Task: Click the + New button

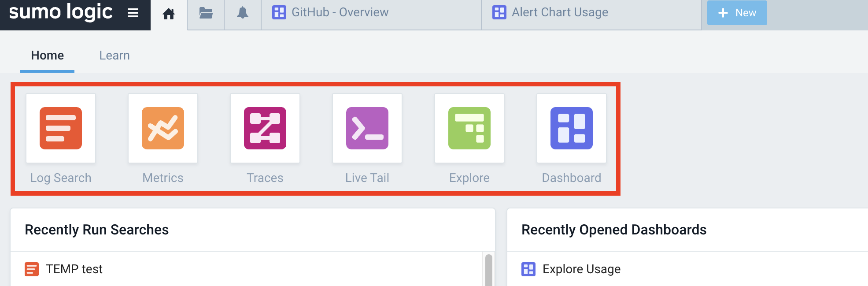Action: (x=737, y=13)
